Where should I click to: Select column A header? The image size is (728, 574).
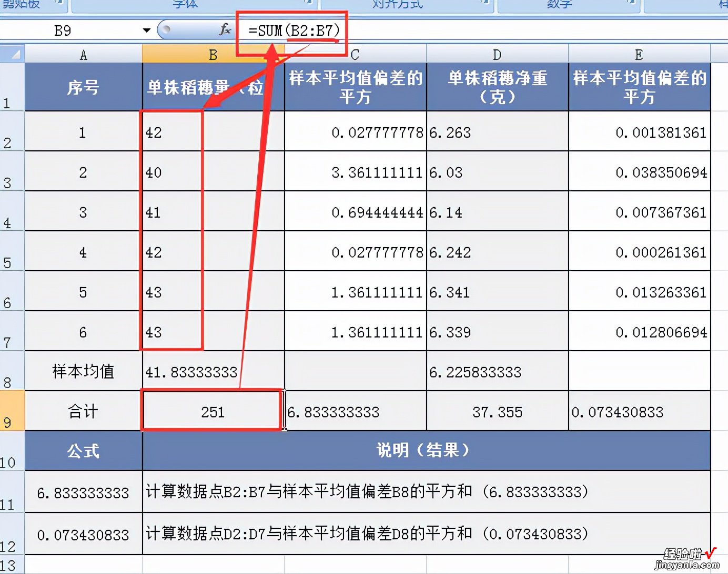click(x=84, y=54)
